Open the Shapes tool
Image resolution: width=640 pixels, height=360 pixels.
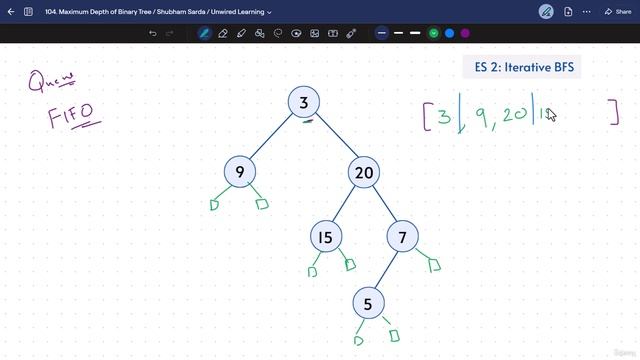click(260, 33)
